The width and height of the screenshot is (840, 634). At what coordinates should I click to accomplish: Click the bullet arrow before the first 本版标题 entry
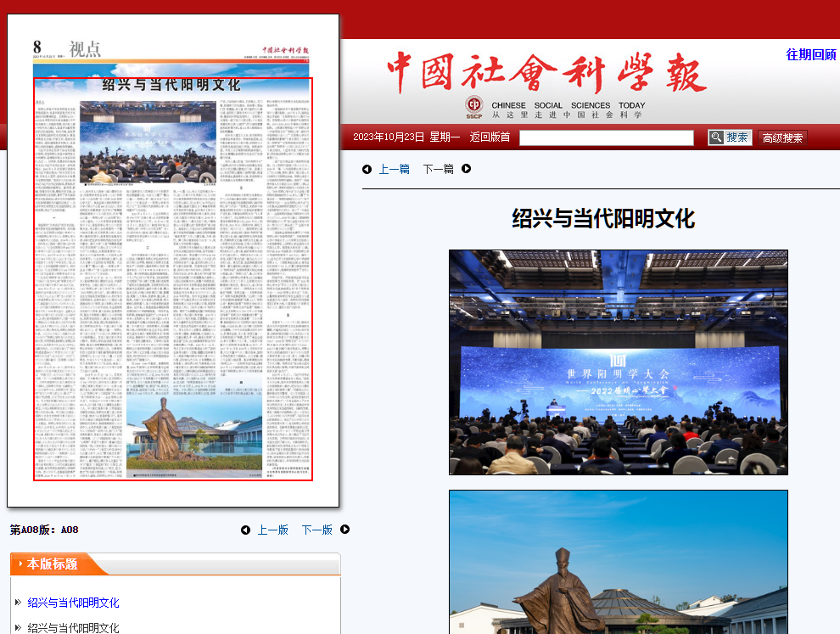[18, 603]
